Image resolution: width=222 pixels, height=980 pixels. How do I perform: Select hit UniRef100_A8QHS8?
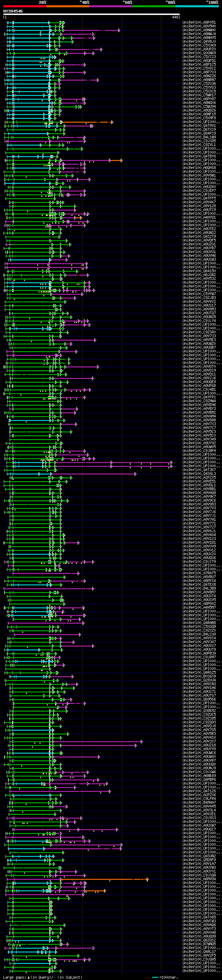tap(199, 168)
